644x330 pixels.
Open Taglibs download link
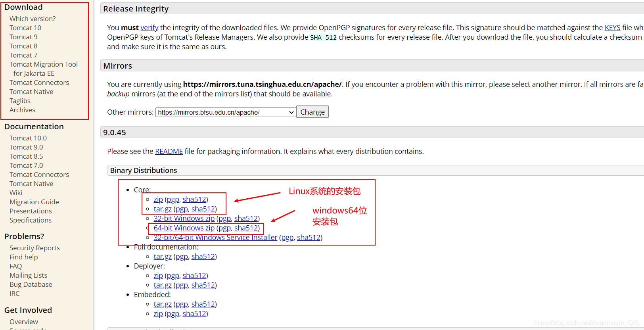(20, 101)
